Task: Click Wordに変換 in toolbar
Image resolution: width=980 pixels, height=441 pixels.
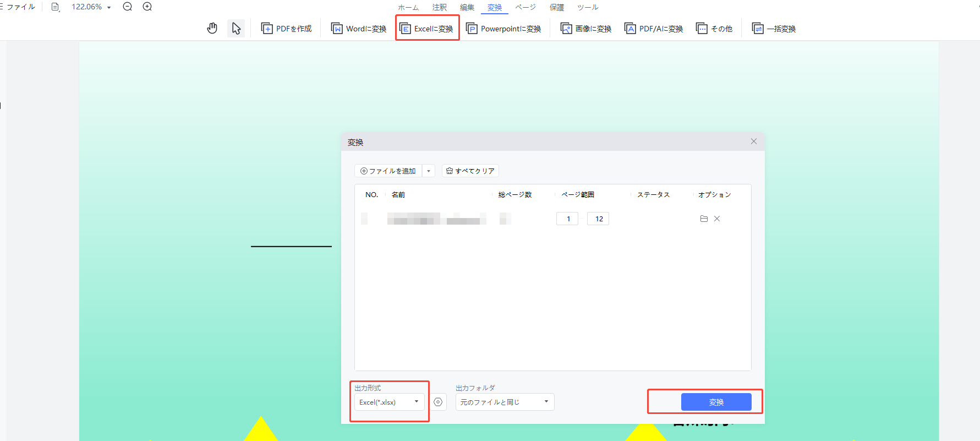Action: click(x=359, y=29)
